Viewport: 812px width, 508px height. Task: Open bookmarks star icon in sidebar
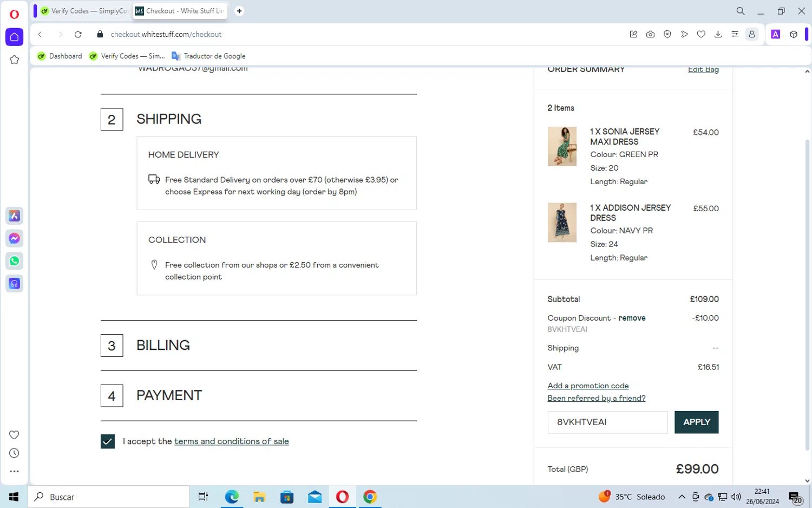click(x=15, y=60)
